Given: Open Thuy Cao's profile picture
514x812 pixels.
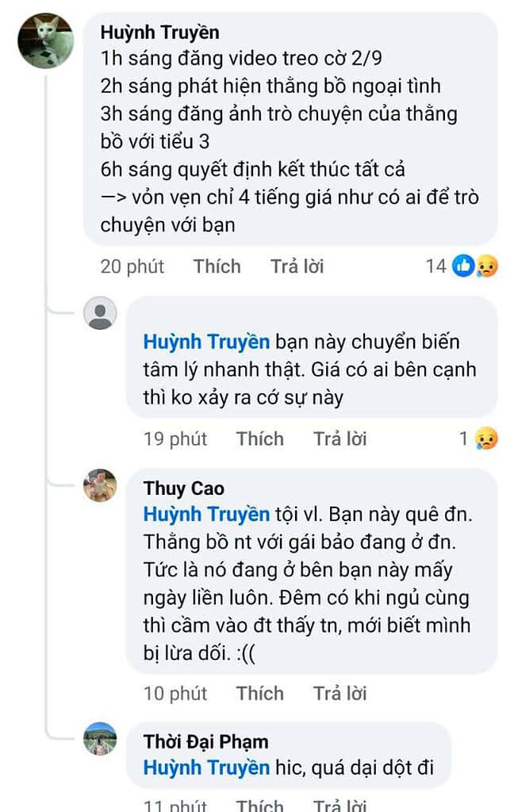Looking at the screenshot, I should pyautogui.click(x=100, y=485).
